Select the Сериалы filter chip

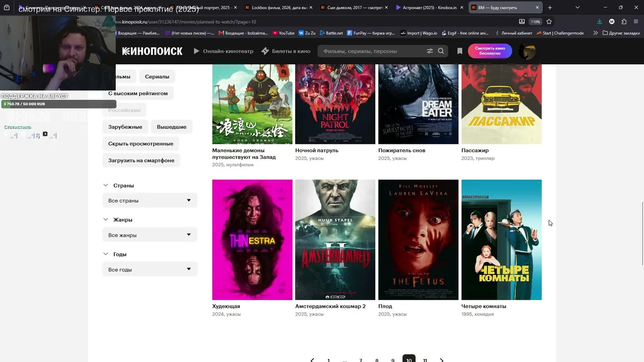point(157,76)
